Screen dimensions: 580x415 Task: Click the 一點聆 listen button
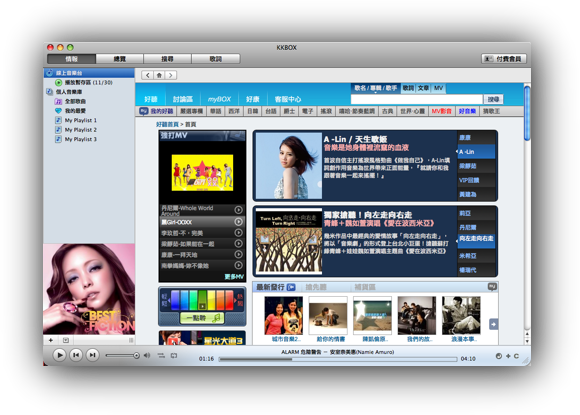click(202, 318)
